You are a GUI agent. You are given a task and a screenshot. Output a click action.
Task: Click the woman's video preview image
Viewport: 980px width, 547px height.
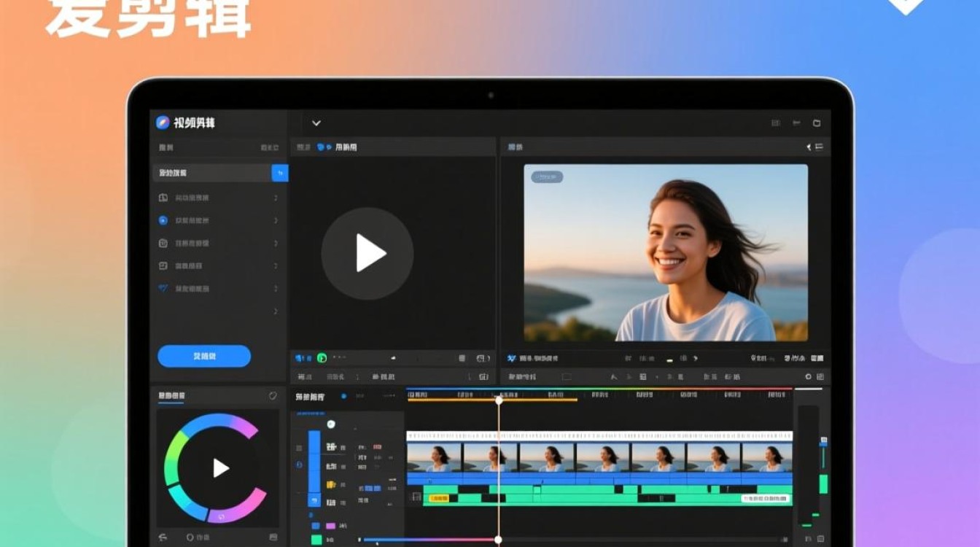point(666,252)
